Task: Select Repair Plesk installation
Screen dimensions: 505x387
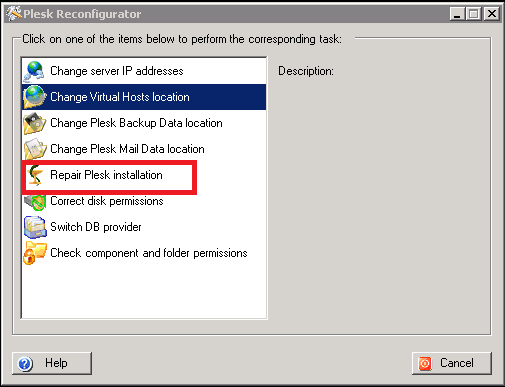Action: [x=144, y=175]
